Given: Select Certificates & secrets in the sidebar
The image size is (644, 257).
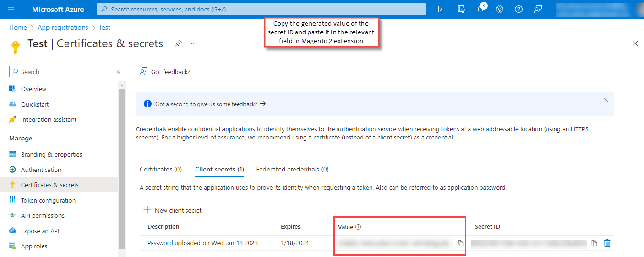Looking at the screenshot, I should point(59,185).
